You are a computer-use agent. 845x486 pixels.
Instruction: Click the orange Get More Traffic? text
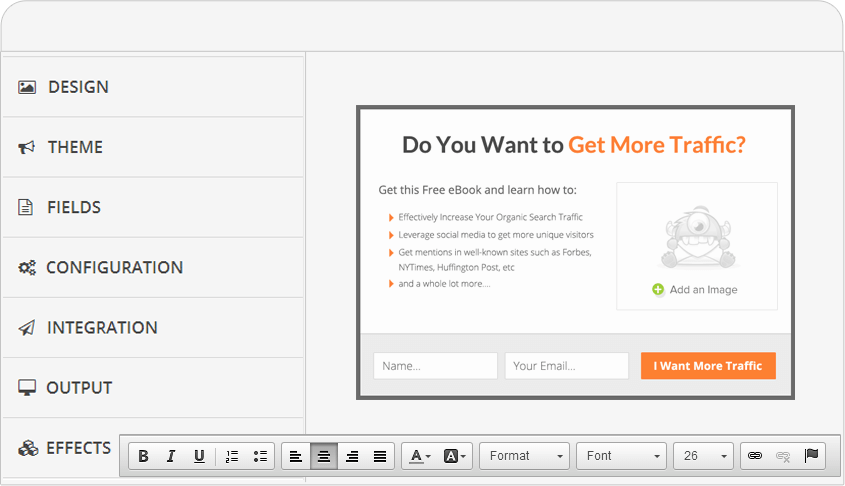click(x=657, y=145)
